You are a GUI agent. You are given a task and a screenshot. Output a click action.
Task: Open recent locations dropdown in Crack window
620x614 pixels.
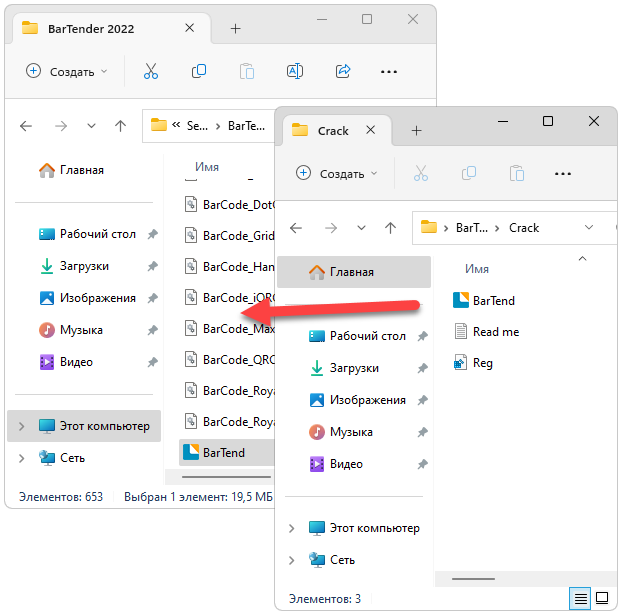pos(361,228)
